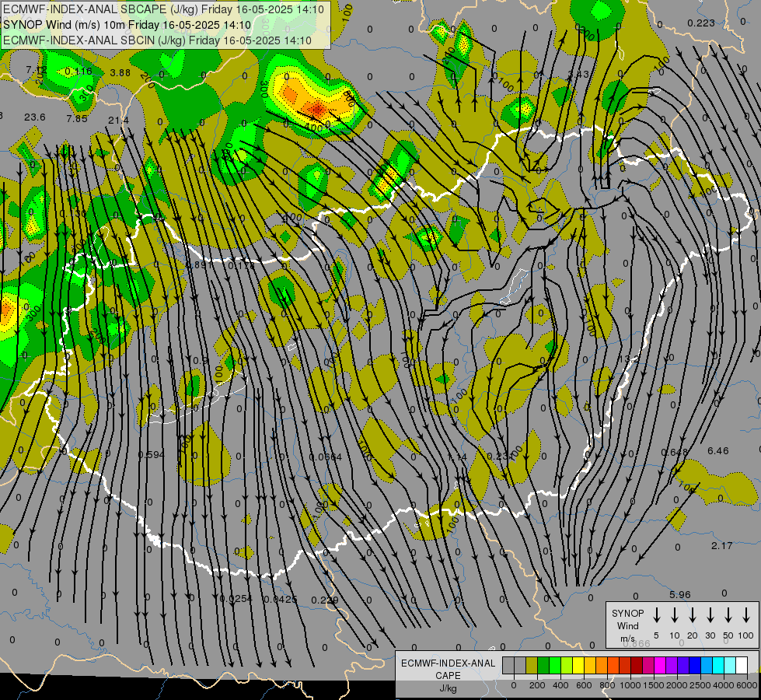Select the pure yellow CAPE legend swatch
Screen dimensions: 761x700
coord(578,665)
